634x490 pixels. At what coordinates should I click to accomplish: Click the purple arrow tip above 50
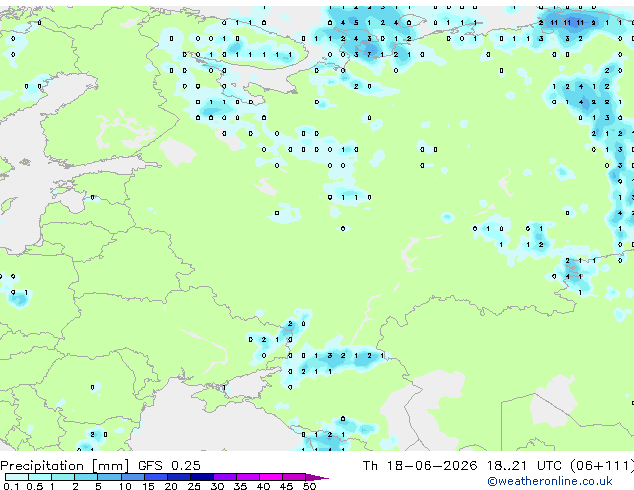coord(317,477)
